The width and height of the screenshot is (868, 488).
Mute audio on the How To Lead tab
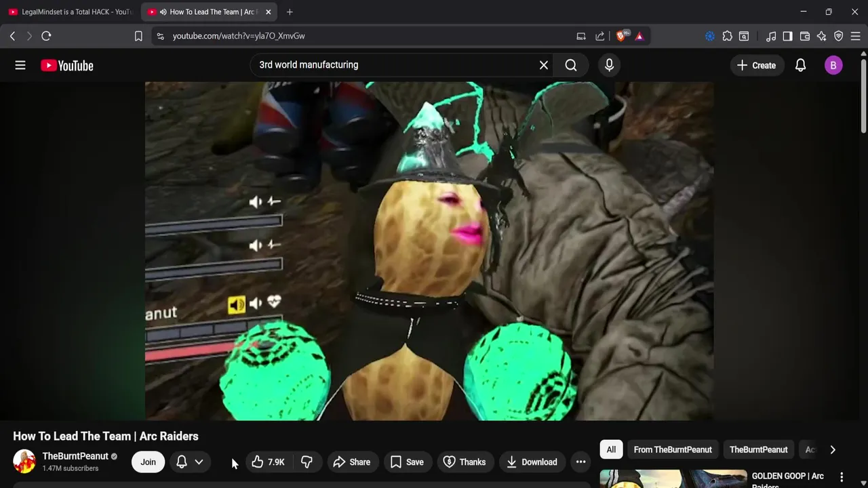pyautogui.click(x=163, y=12)
